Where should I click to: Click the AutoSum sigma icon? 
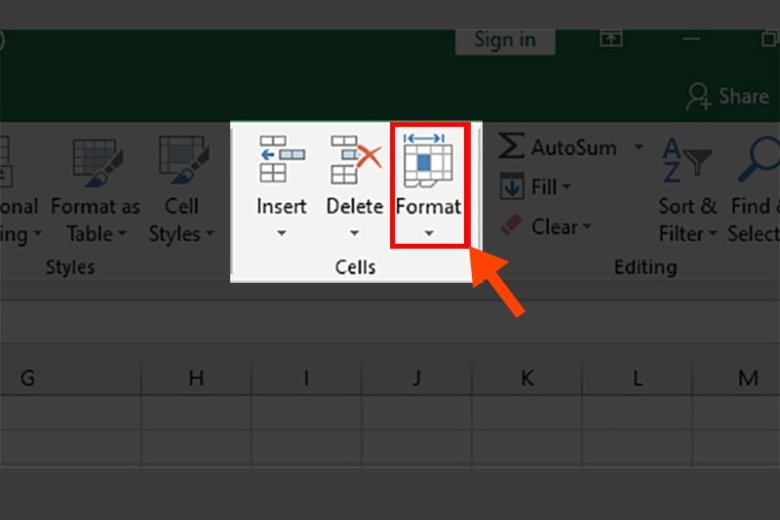pos(511,146)
